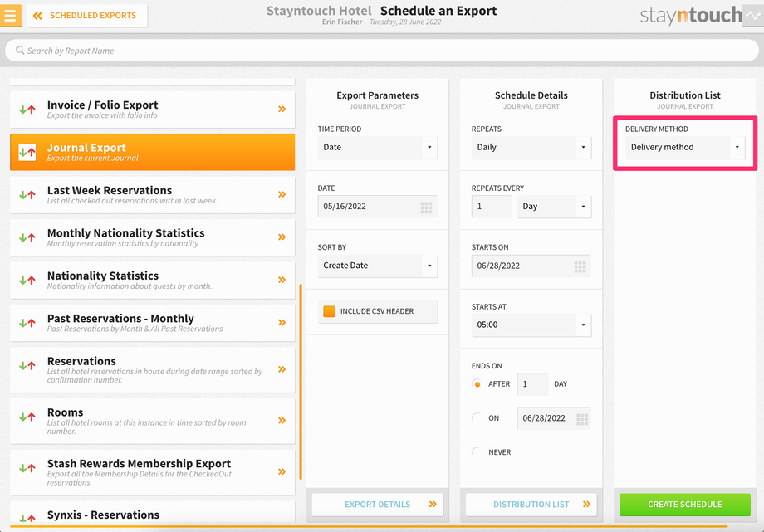This screenshot has height=532, width=764.
Task: Open calendar icon in Starts On field
Action: (x=580, y=266)
